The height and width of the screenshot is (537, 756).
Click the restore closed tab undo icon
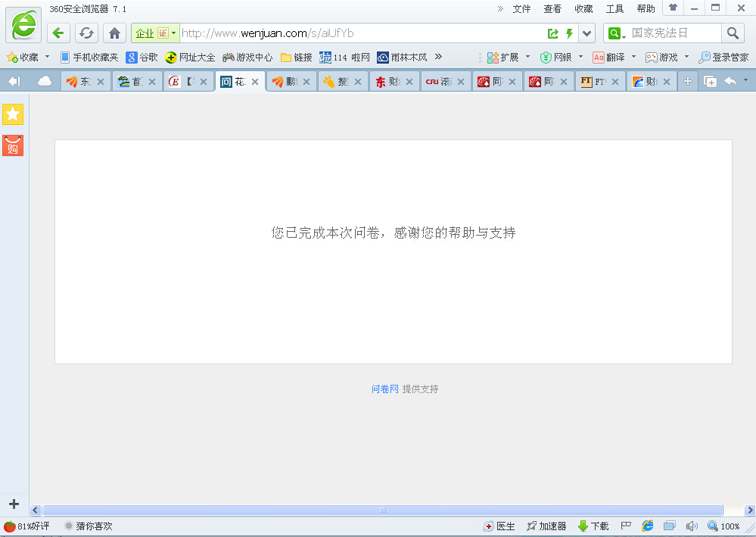[730, 82]
